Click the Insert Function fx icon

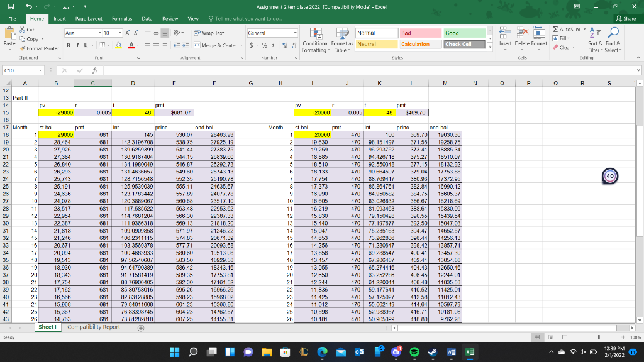[x=94, y=70]
